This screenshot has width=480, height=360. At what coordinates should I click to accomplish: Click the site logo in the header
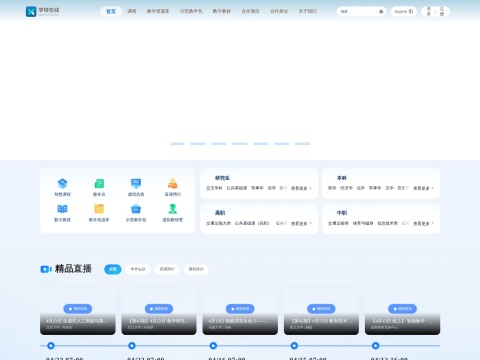click(x=42, y=11)
